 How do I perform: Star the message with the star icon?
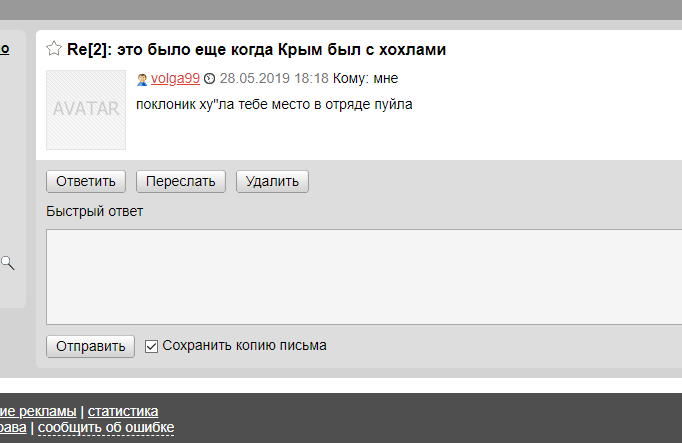[54, 48]
